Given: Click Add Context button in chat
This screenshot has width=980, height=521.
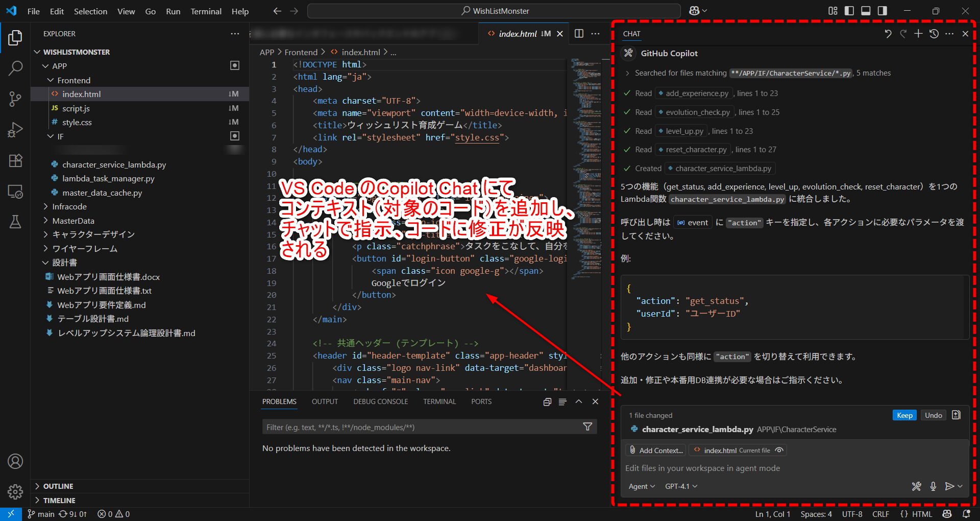Looking at the screenshot, I should coord(656,450).
